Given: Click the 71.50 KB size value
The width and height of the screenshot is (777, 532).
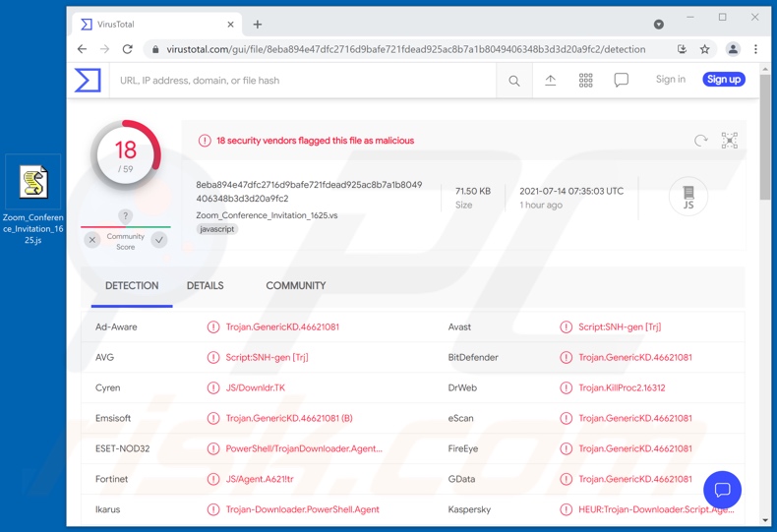Looking at the screenshot, I should (x=473, y=191).
